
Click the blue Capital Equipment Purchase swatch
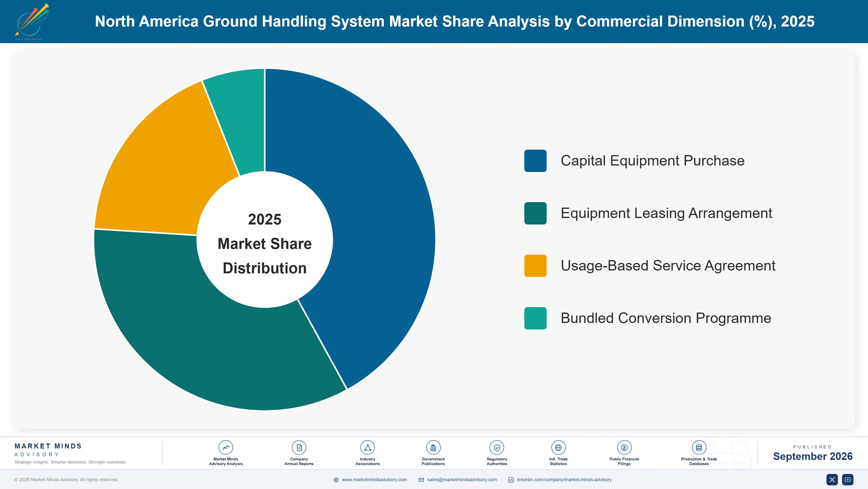tap(535, 161)
